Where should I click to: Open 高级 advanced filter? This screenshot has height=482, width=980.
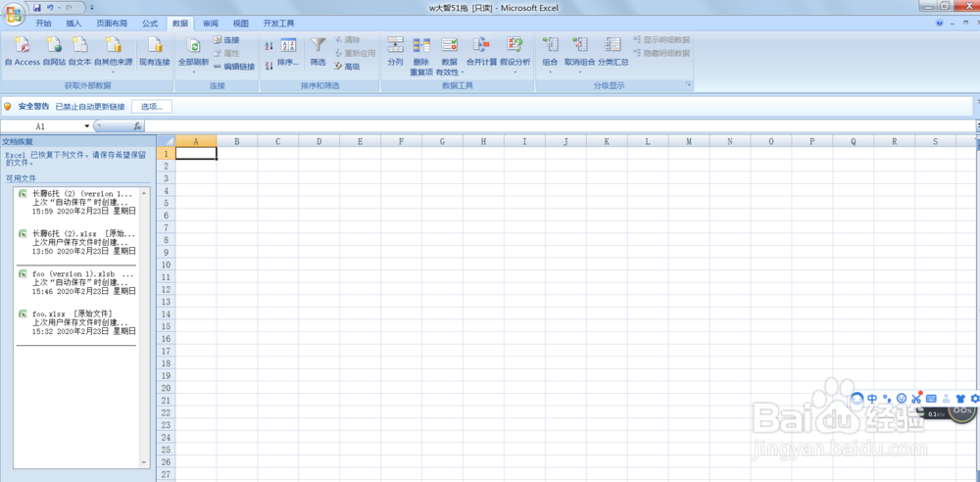[348, 67]
